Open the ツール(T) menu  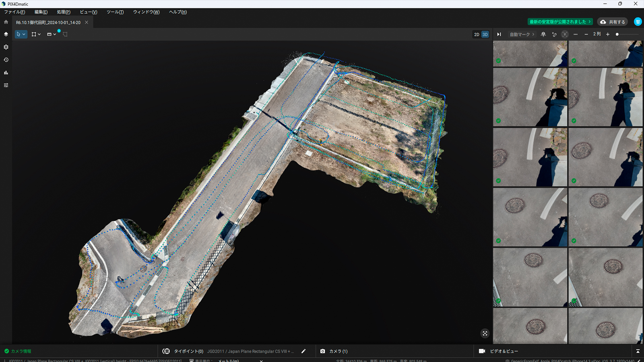tap(115, 12)
